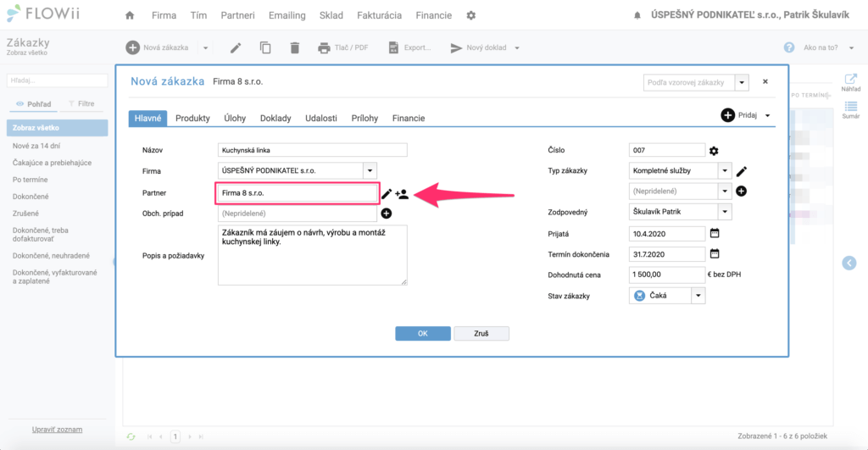The image size is (868, 450).
Task: Click Zruš cancel button
Action: click(x=481, y=333)
